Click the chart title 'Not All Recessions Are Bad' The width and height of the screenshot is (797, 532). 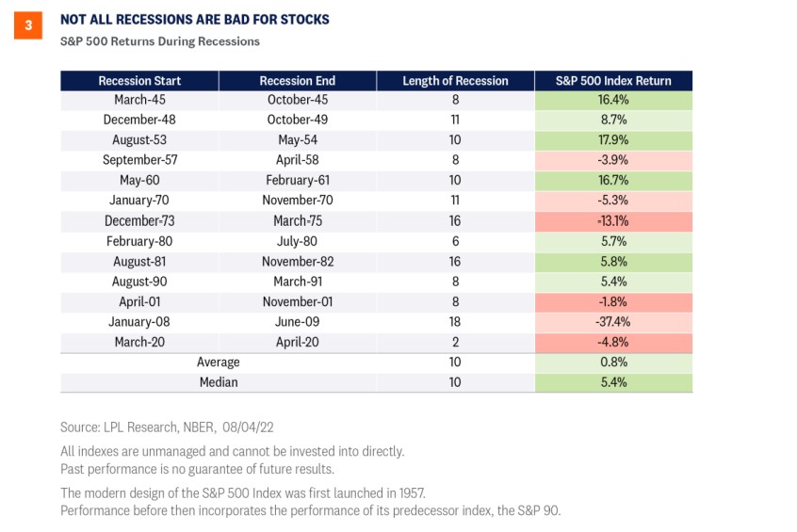pos(195,20)
